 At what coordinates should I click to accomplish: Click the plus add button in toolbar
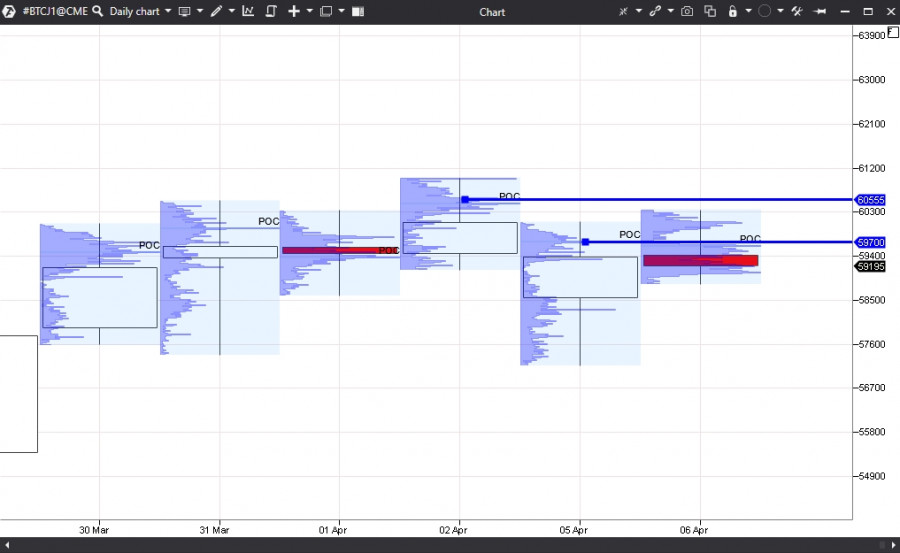294,11
